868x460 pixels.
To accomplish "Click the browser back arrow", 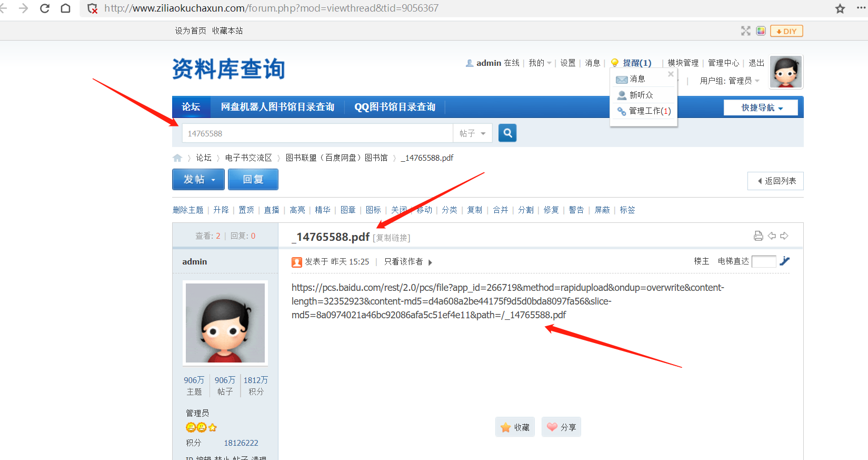I will click(x=3, y=8).
